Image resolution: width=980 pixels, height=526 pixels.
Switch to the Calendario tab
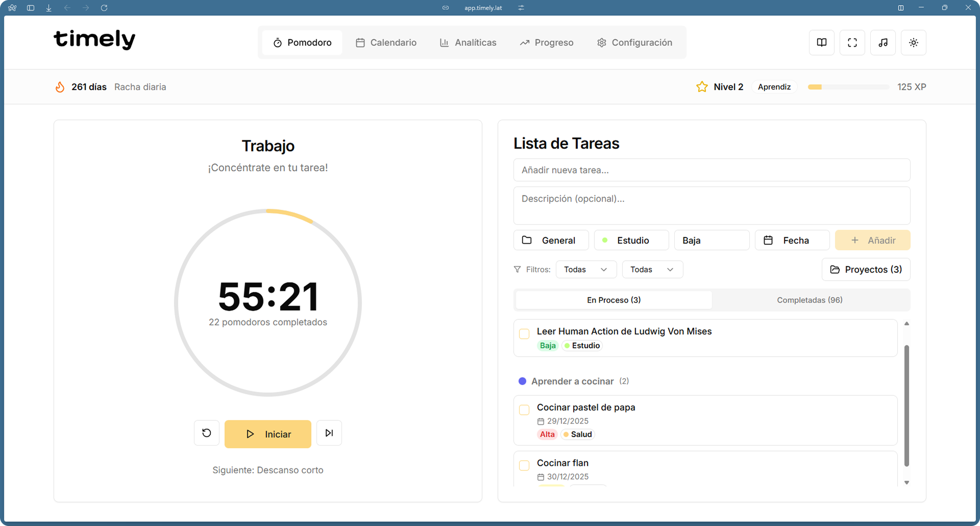(386, 43)
